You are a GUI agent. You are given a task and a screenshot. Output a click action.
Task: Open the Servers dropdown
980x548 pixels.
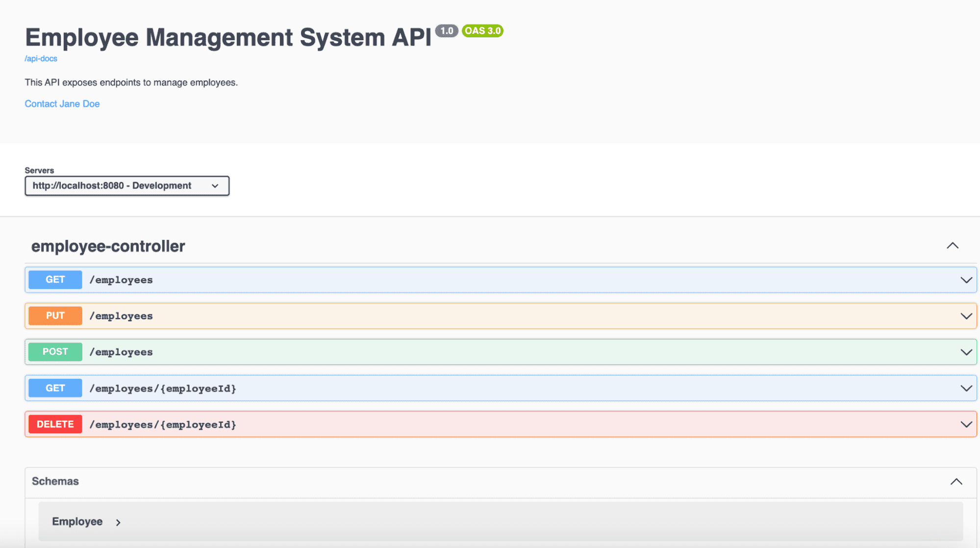pos(127,185)
